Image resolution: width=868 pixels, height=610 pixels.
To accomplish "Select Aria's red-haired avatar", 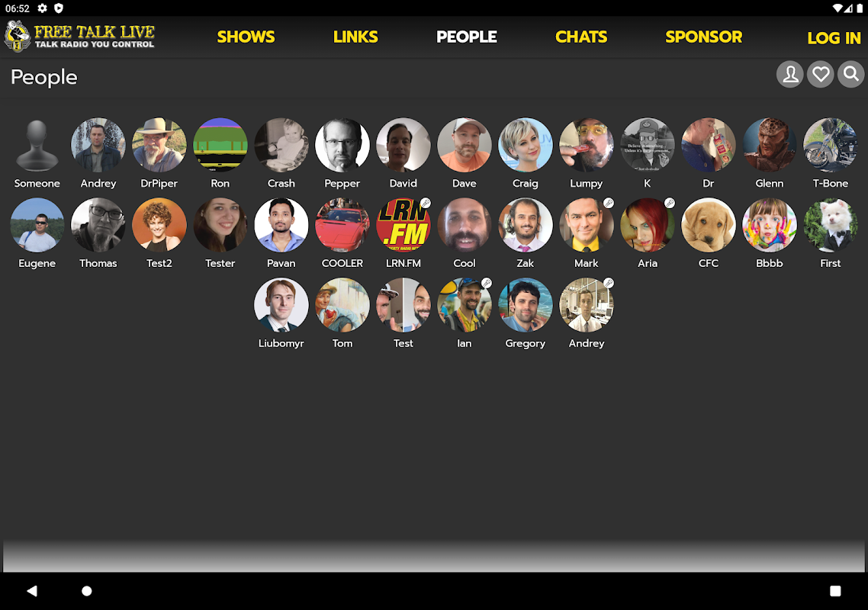I will (647, 225).
